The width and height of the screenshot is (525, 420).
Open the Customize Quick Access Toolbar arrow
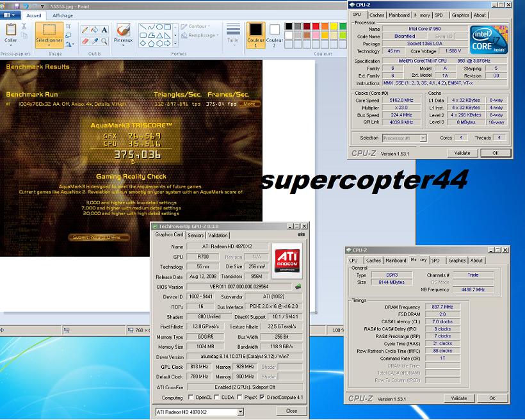click(42, 6)
